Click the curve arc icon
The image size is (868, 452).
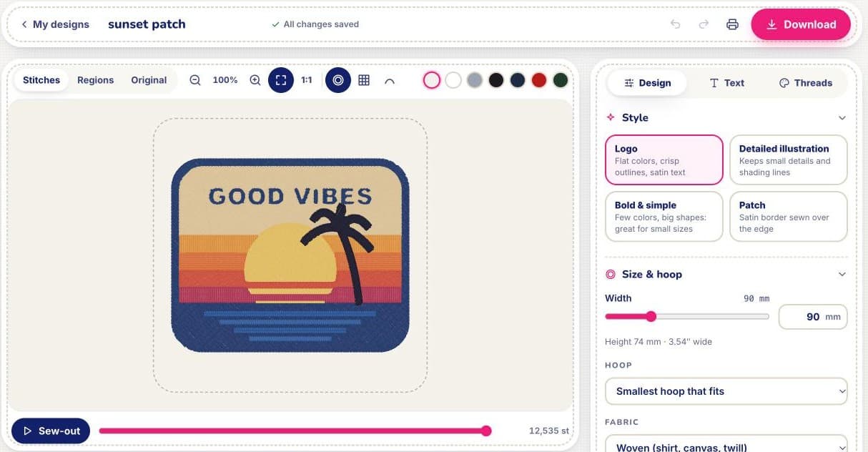pos(390,81)
